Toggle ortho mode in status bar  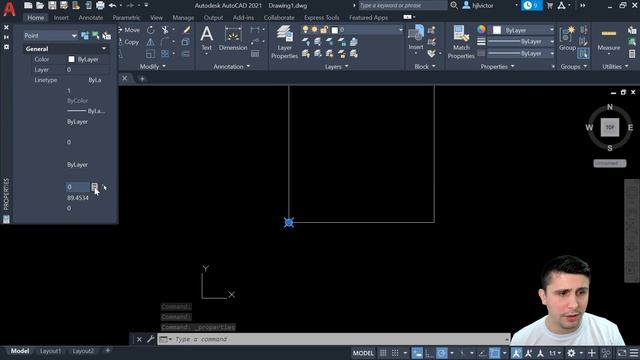click(x=429, y=353)
